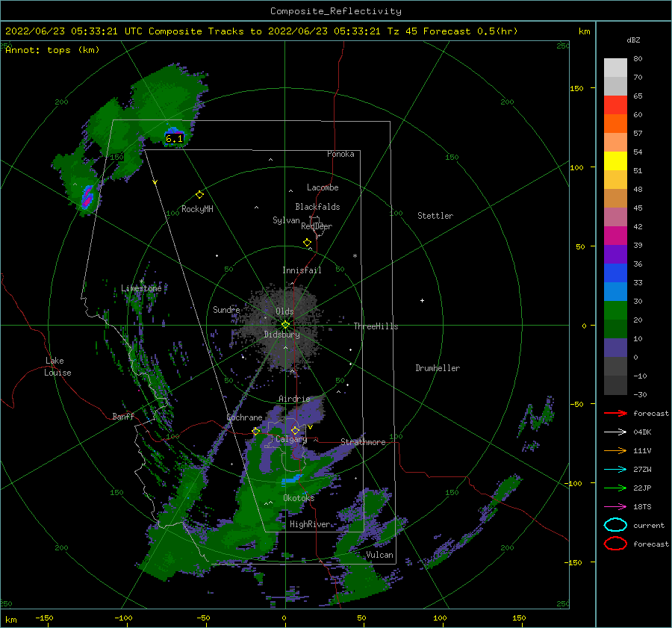Click the Blackfalds city label
Image resolution: width=672 pixels, height=628 pixels.
[x=317, y=207]
